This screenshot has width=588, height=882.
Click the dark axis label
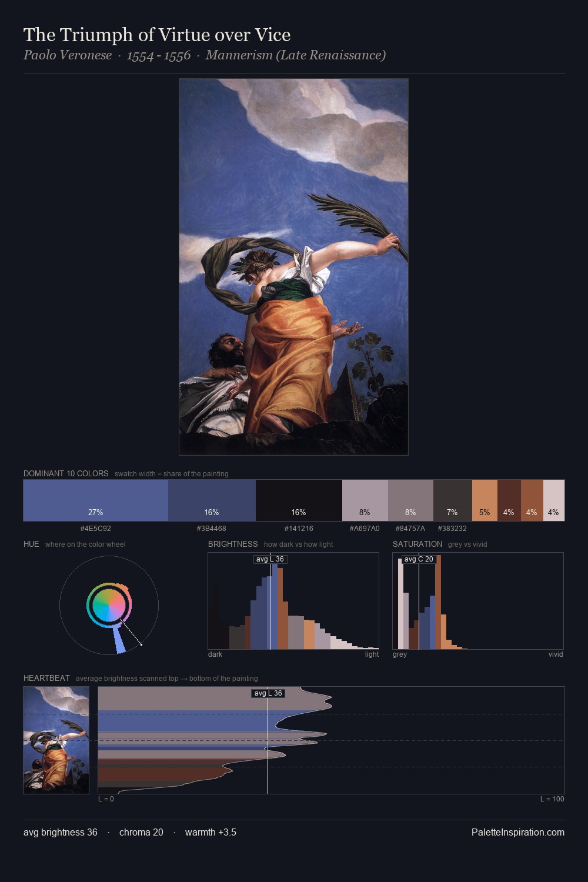pos(215,654)
